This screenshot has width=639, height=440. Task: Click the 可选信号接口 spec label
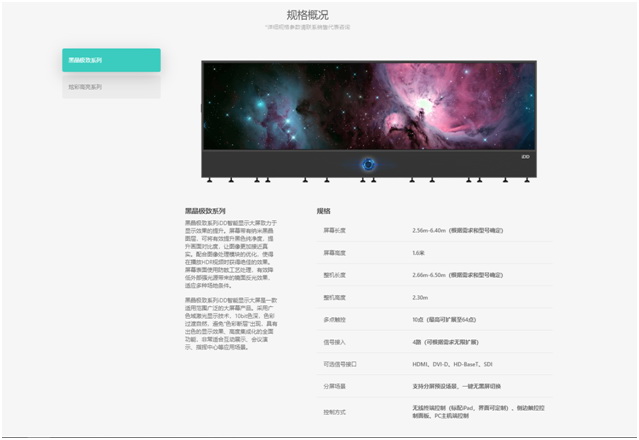pyautogui.click(x=339, y=365)
